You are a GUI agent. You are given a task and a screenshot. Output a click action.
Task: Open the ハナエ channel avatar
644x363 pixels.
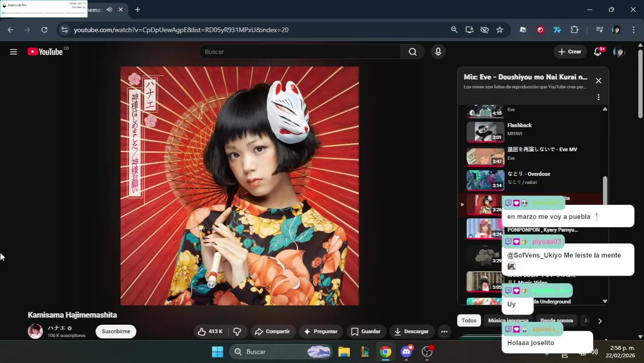pyautogui.click(x=35, y=331)
